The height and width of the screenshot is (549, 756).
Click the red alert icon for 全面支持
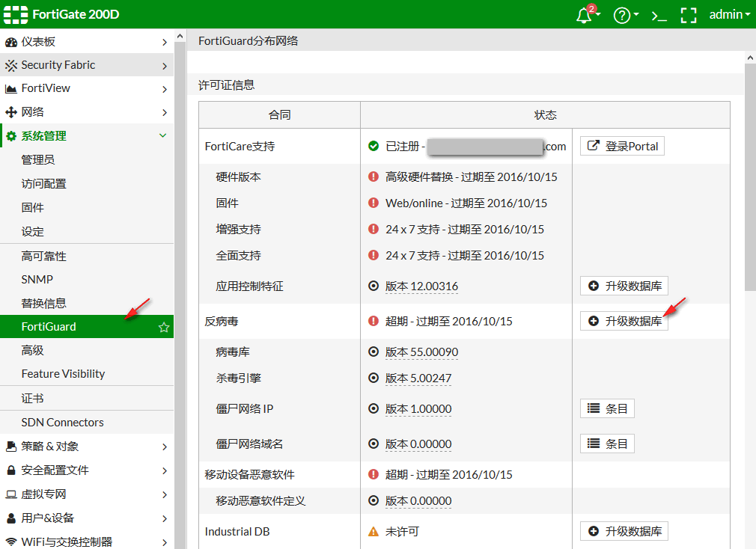(374, 255)
